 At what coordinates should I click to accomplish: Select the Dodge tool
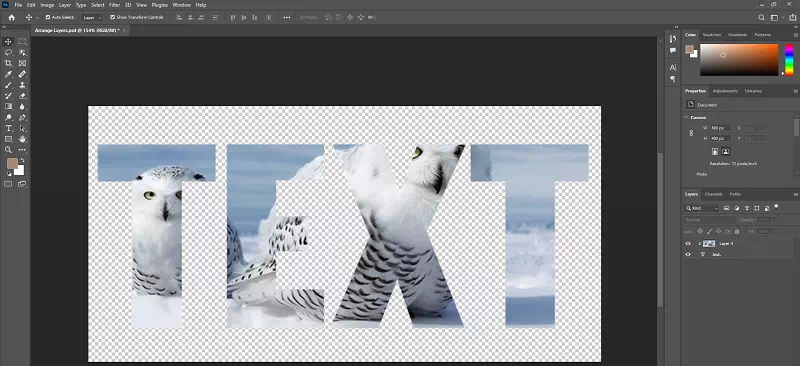click(x=8, y=118)
